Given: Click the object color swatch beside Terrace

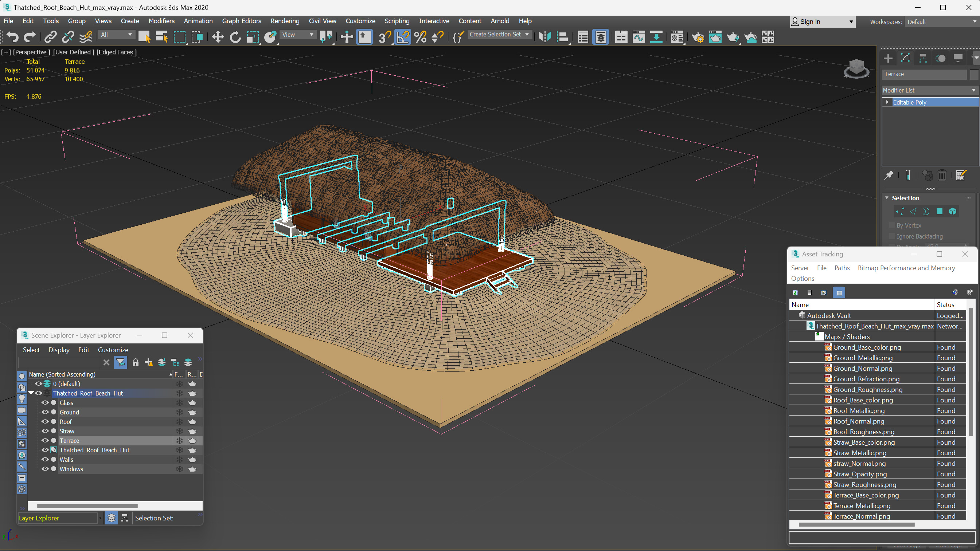Looking at the screenshot, I should (x=973, y=74).
